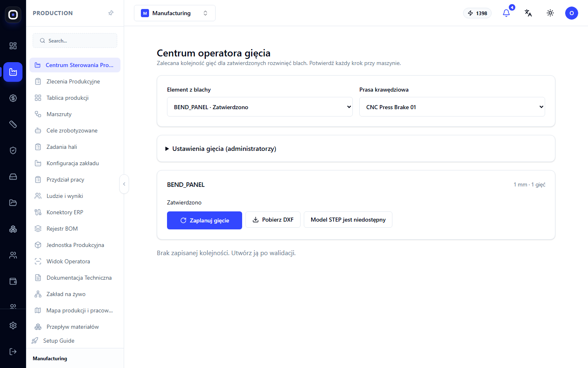Open the settings gear in the rail

(13, 325)
